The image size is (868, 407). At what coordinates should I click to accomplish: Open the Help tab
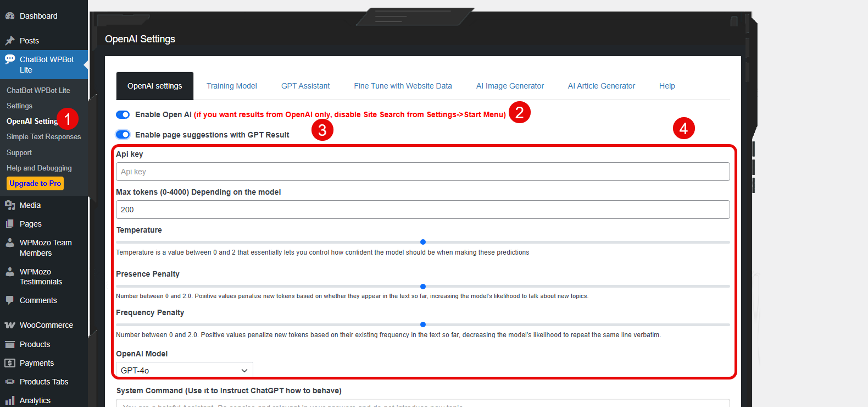point(667,86)
